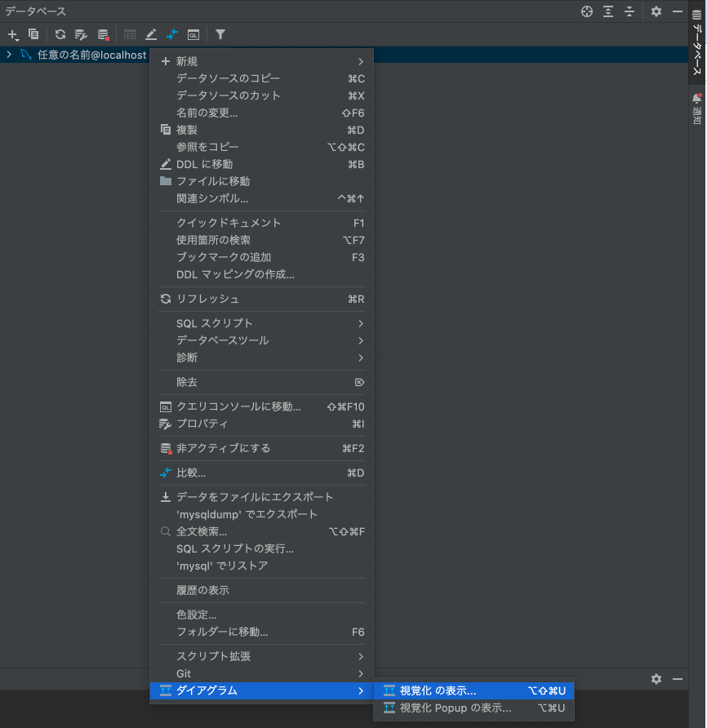Open the new data source menu

click(x=12, y=34)
